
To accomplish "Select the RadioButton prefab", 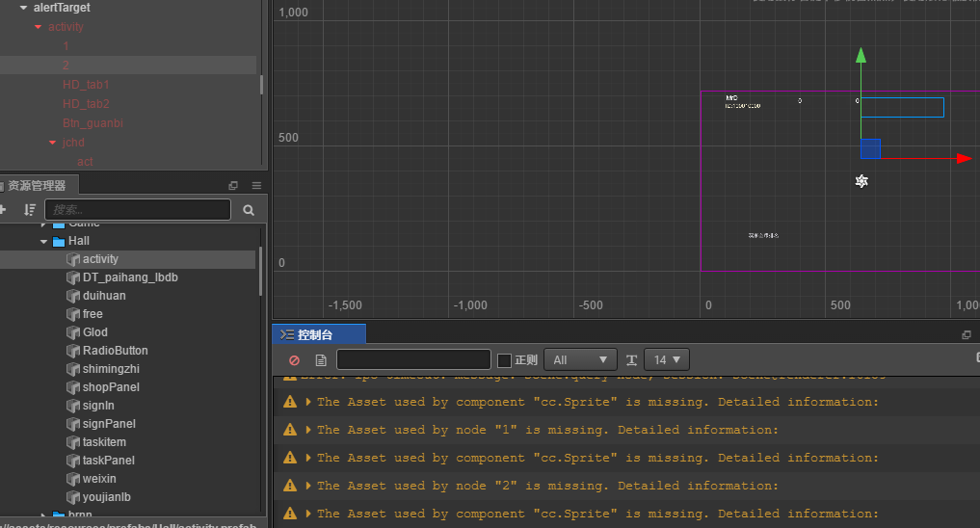I will pyautogui.click(x=115, y=351).
